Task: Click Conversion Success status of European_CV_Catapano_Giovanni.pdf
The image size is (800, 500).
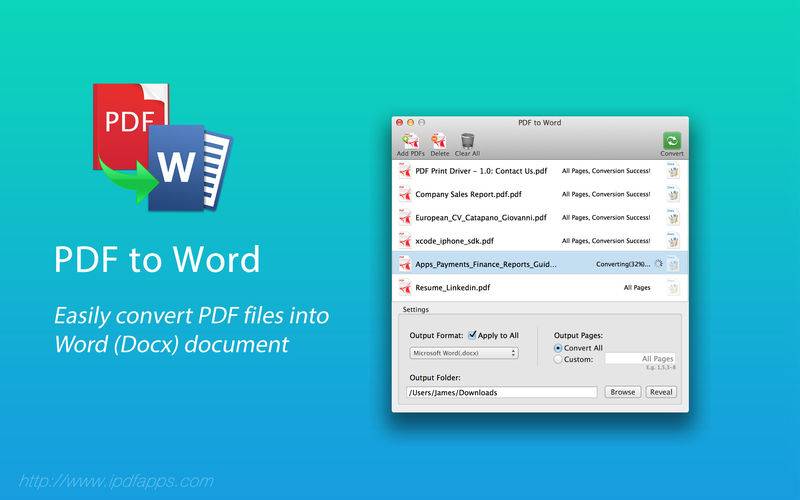Action: pos(606,218)
